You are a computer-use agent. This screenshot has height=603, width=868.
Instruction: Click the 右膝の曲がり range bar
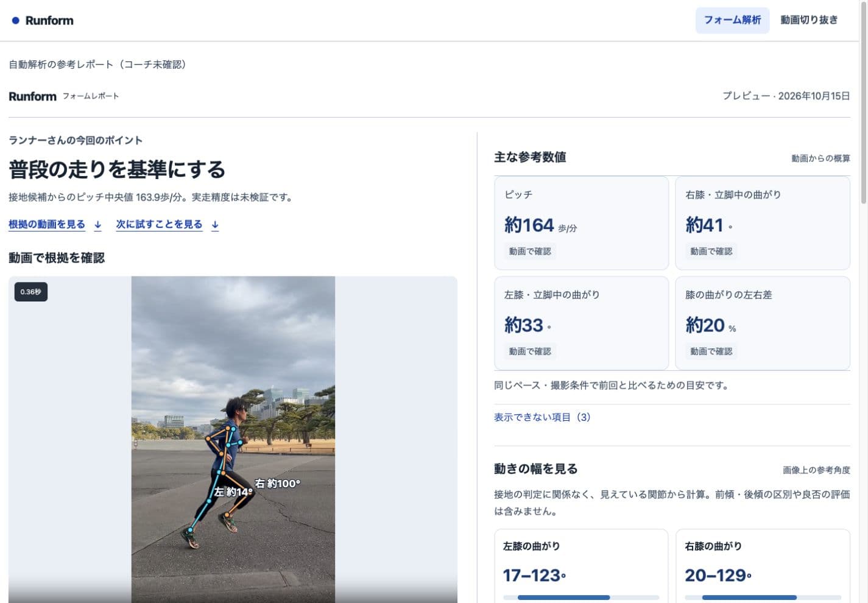(x=763, y=598)
